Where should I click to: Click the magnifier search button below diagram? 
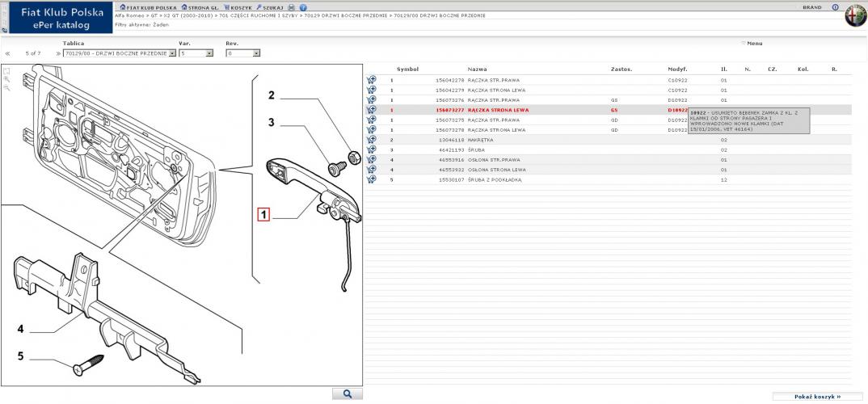coord(347,393)
